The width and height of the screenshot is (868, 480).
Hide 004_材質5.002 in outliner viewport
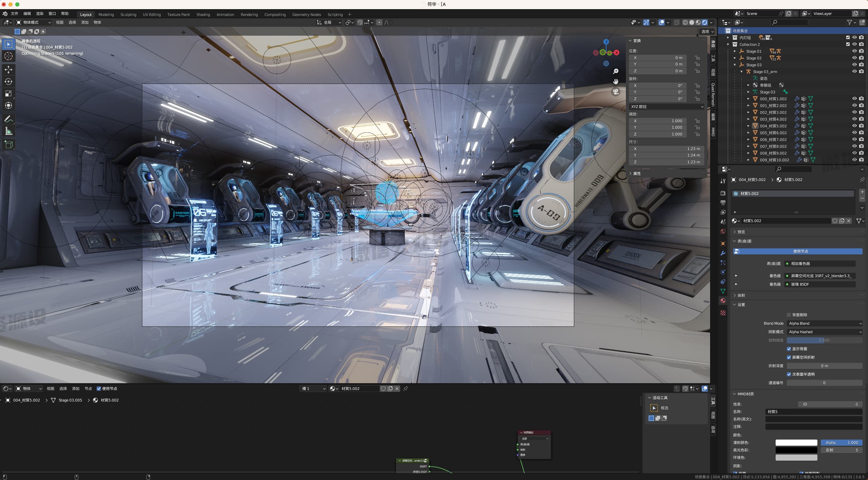pyautogui.click(x=854, y=126)
